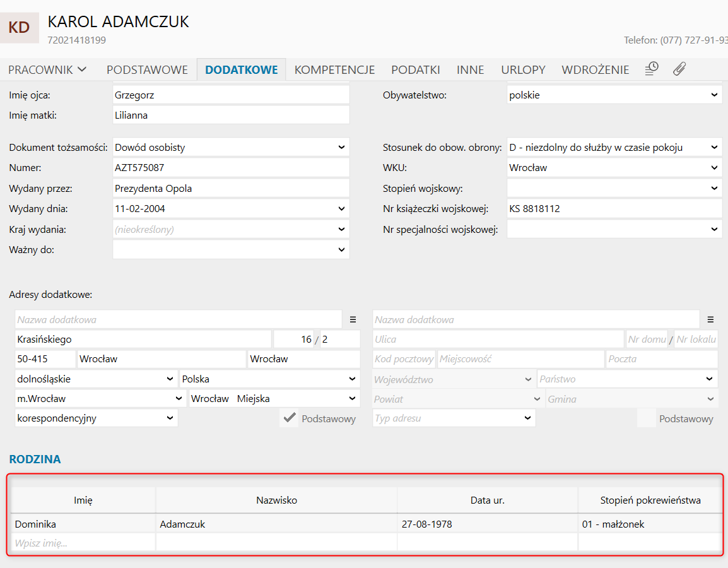The width and height of the screenshot is (728, 568).
Task: Select the DODATKOWE tab
Action: click(242, 69)
